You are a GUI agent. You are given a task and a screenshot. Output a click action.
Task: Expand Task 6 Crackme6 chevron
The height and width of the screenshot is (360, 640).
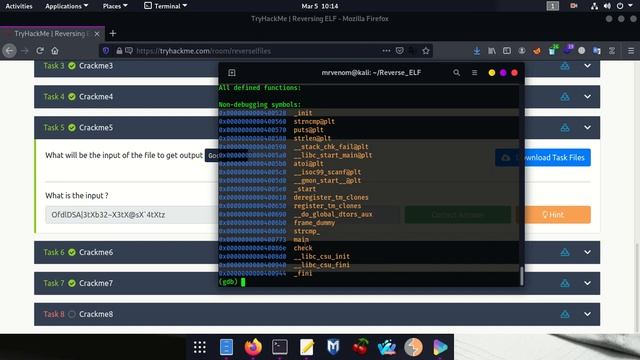587,252
